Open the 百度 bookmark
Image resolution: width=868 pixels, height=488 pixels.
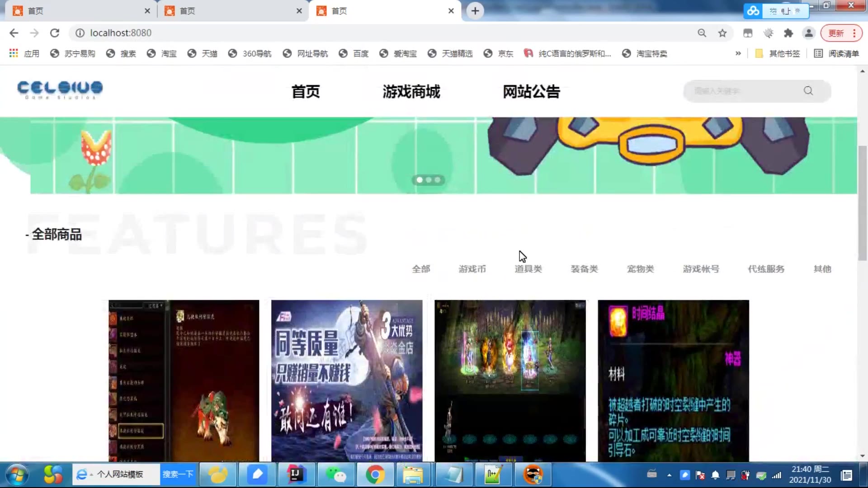click(354, 53)
